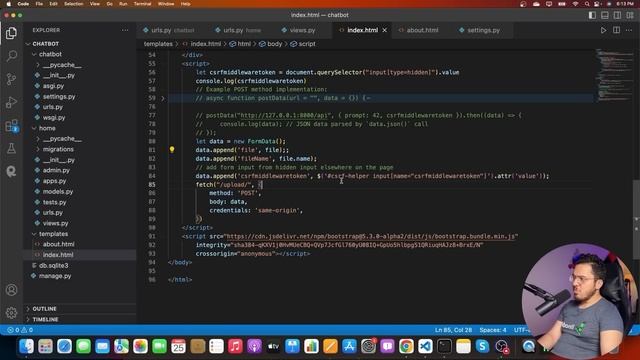640x360 pixels.
Task: Open Visual Studio Code from the dock
Action: [x=425, y=347]
